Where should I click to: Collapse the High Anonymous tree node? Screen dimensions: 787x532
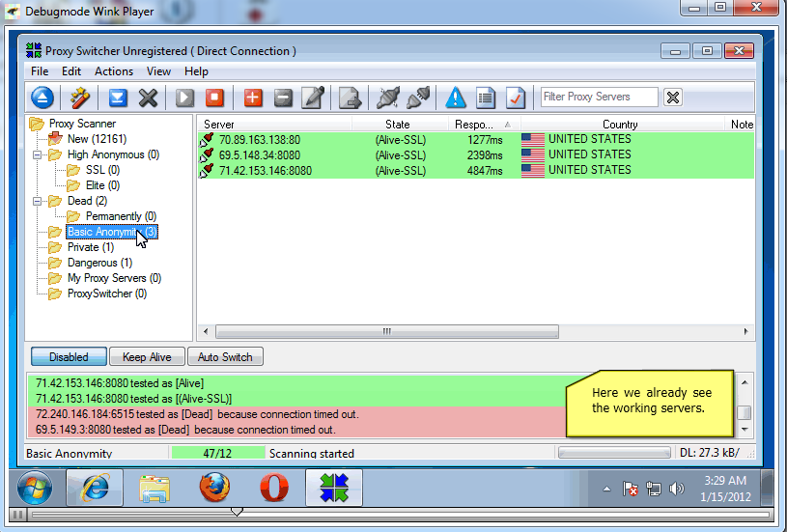37,155
